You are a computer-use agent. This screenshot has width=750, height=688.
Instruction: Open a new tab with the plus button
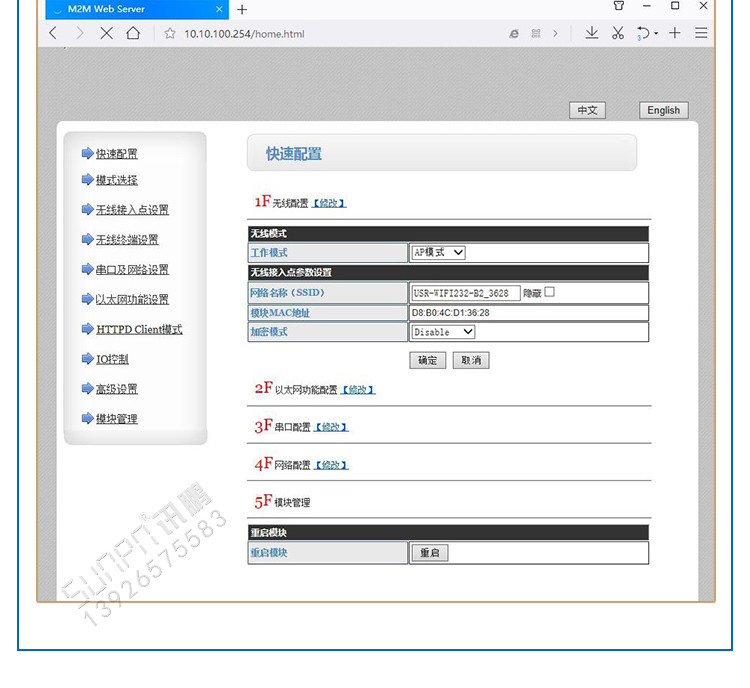pyautogui.click(x=242, y=9)
